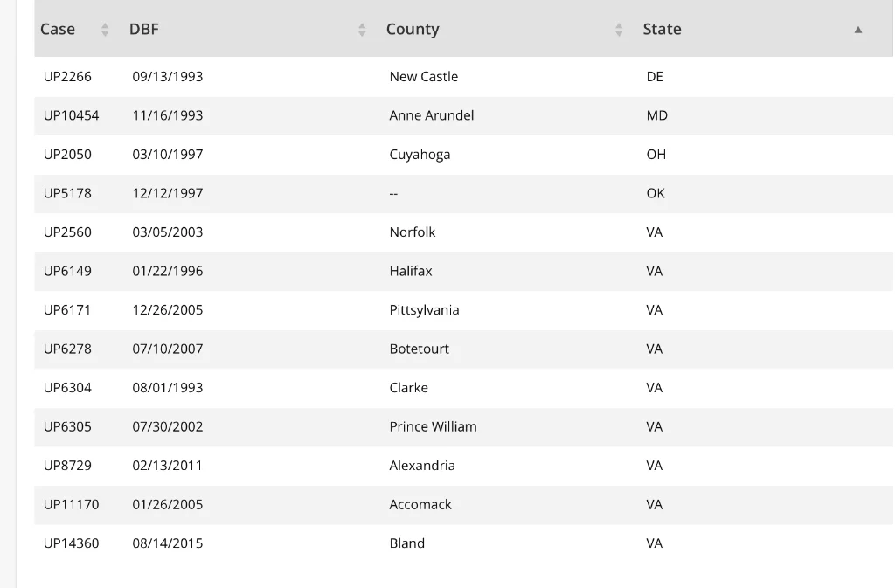Click case UP6171
This screenshot has width=895, height=588.
67,310
